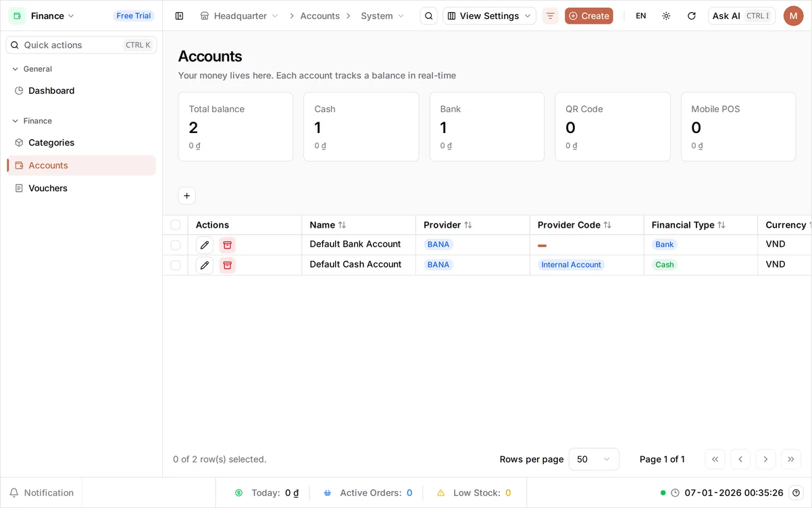Open the Notification panel
Image resolution: width=812 pixels, height=508 pixels.
[x=41, y=493]
